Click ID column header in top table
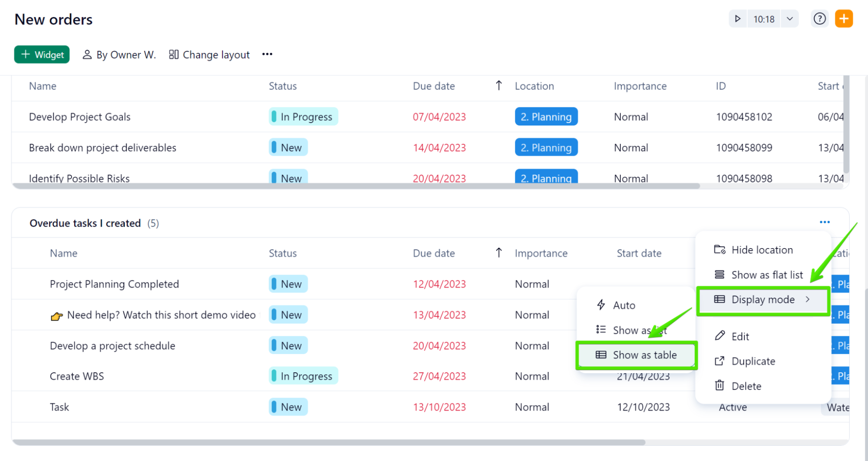This screenshot has width=868, height=461. [x=721, y=86]
